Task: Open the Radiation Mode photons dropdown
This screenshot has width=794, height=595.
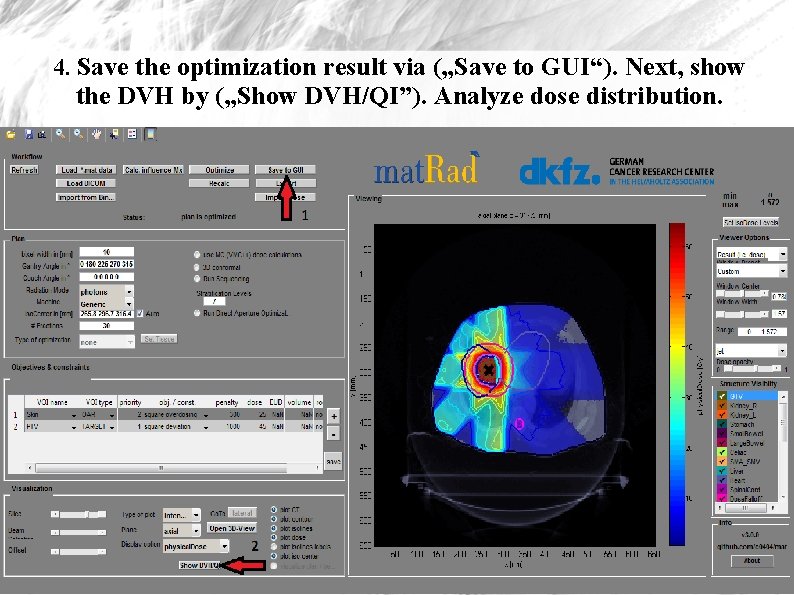Action: pyautogui.click(x=106, y=292)
